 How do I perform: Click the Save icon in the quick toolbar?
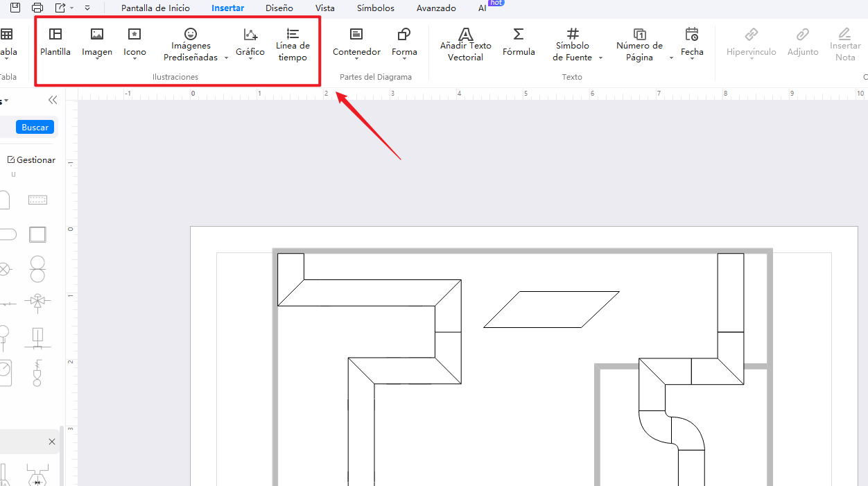pyautogui.click(x=15, y=8)
